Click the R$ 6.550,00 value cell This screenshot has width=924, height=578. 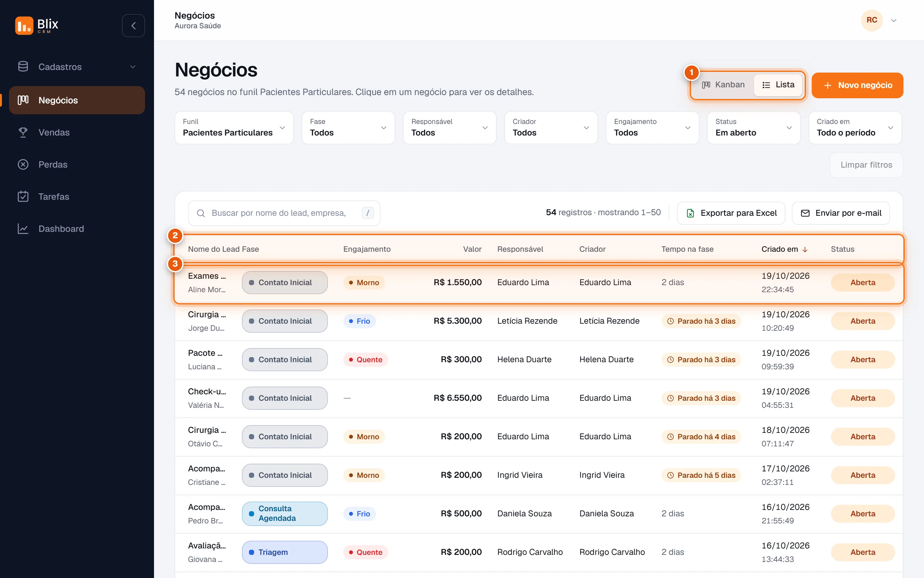(x=458, y=398)
